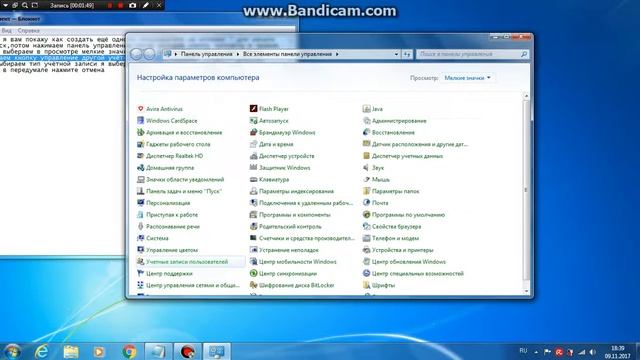The width and height of the screenshot is (640, 360).
Task: Click Bandicam pencil draw icon
Action: pos(146,5)
